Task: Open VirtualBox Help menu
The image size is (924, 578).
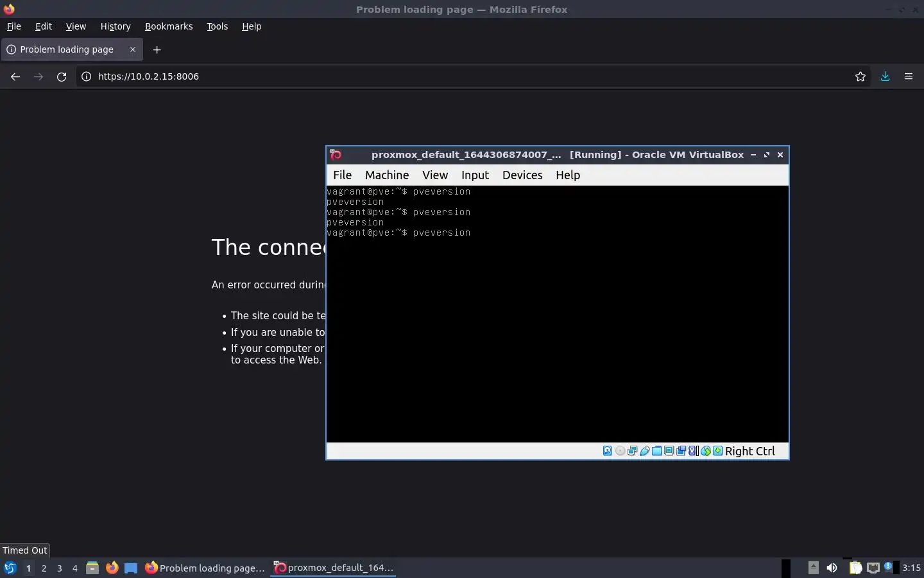Action: point(568,175)
